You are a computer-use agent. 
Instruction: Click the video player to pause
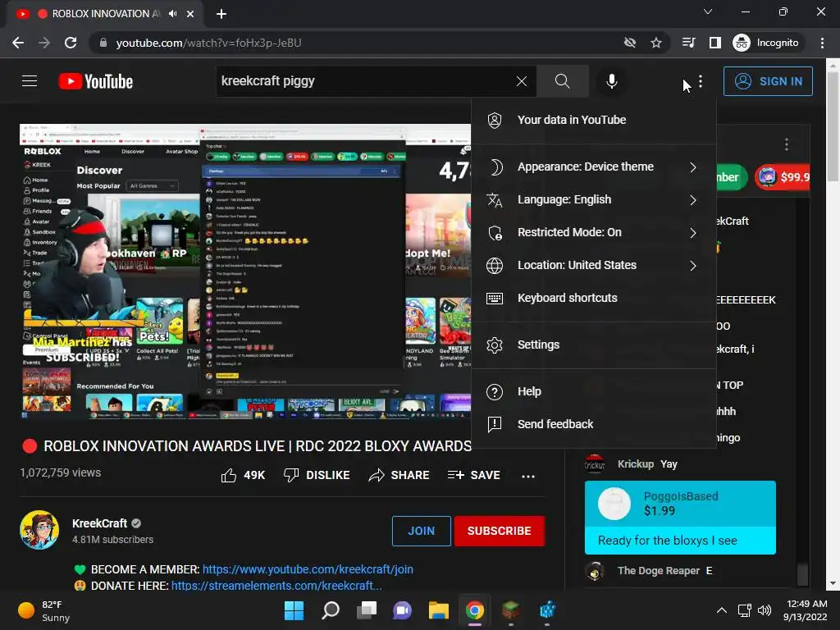245,271
